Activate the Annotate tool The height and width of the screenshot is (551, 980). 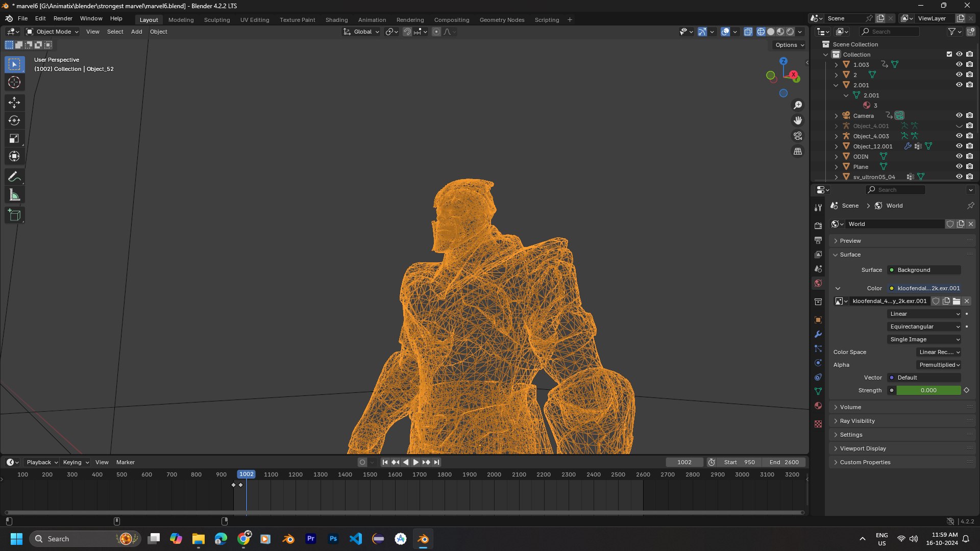tap(14, 177)
